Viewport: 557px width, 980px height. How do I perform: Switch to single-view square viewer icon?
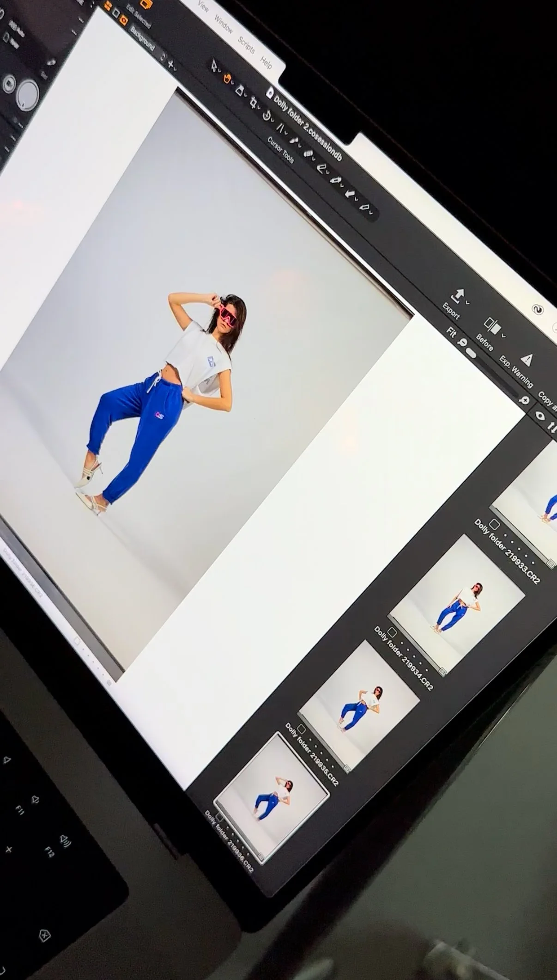click(115, 13)
